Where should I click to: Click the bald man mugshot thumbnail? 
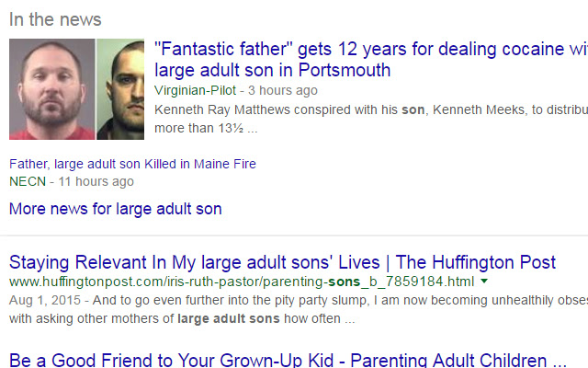(x=51, y=89)
